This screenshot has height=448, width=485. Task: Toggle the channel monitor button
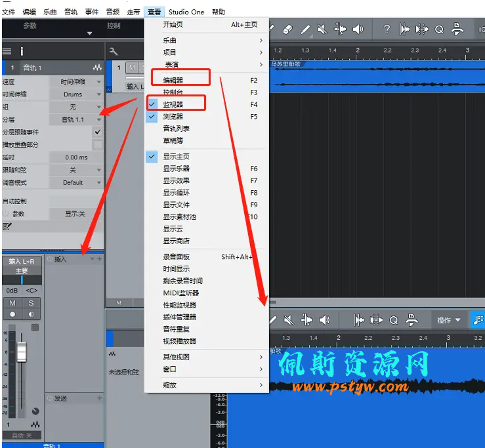pyautogui.click(x=31, y=314)
